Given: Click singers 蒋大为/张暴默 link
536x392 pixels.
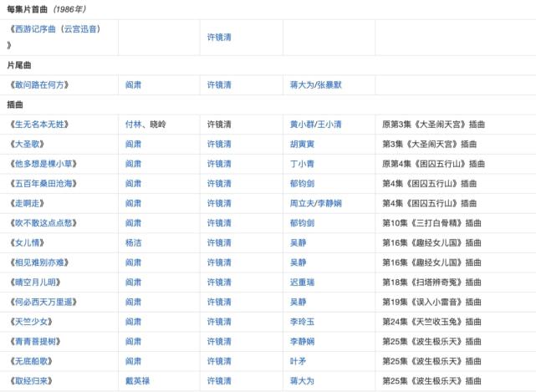Looking at the screenshot, I should tap(315, 84).
